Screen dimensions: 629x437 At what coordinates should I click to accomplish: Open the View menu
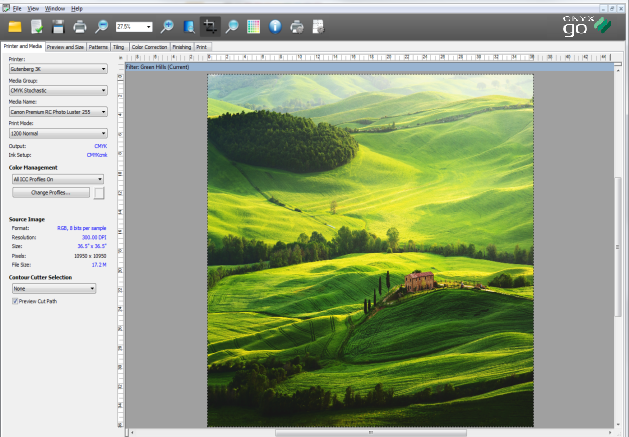coord(34,7)
